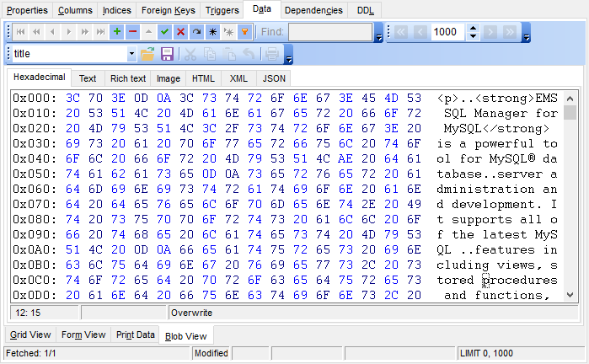The image size is (589, 364).
Task: Click the prior page navigator button
Action: (36, 32)
